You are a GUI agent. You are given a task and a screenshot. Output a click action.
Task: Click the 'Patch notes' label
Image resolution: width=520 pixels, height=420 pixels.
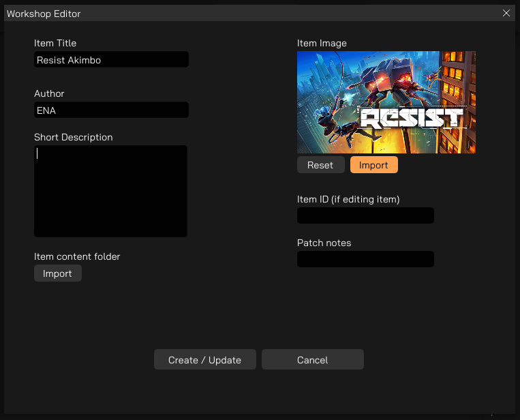tap(324, 243)
